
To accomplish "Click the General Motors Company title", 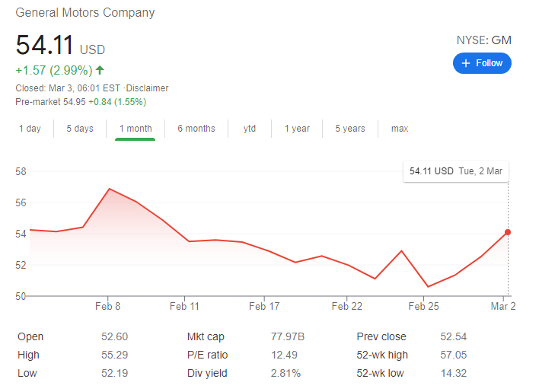I will coord(85,13).
